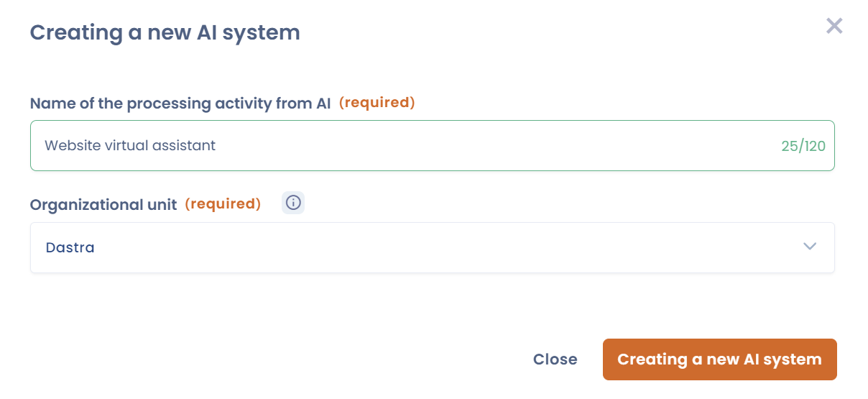Click the word "assistant" in name field
This screenshot has width=868, height=399.
(186, 145)
